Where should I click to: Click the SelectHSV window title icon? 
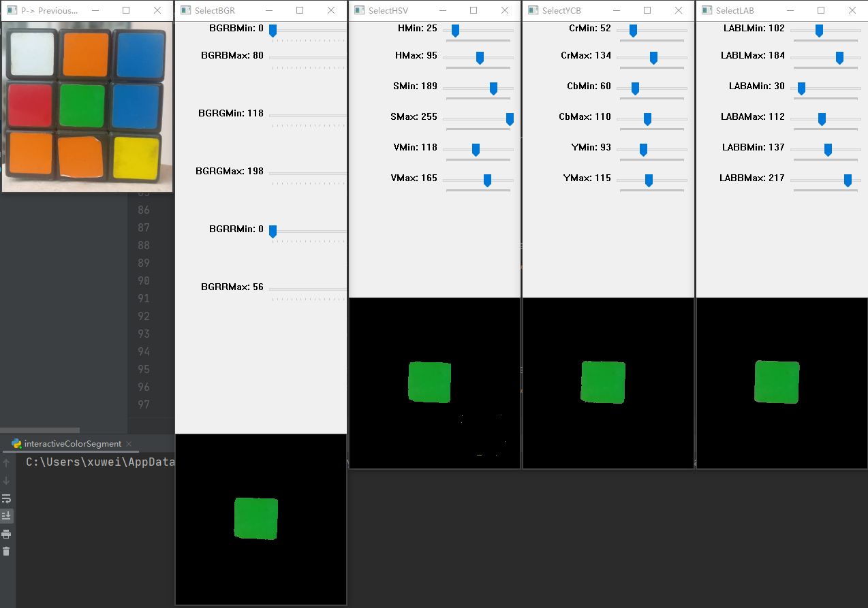click(x=359, y=11)
